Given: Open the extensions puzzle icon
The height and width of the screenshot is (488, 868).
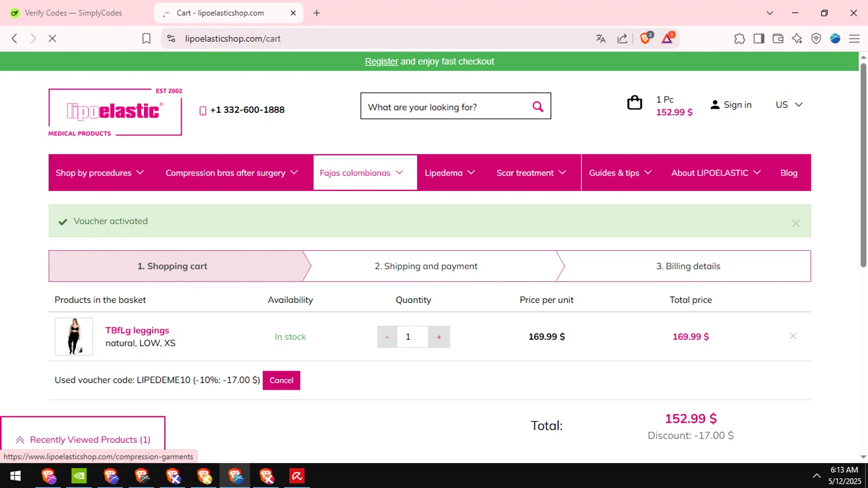Looking at the screenshot, I should point(740,39).
